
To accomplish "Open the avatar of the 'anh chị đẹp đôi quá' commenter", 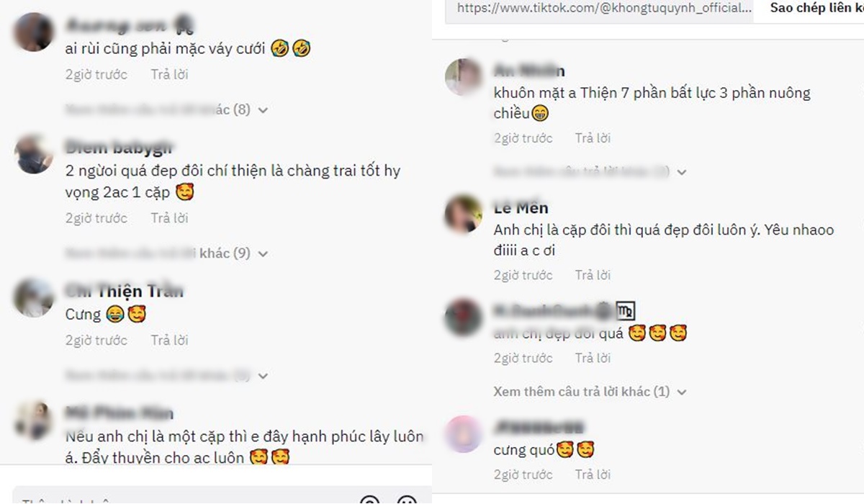I will tap(463, 317).
